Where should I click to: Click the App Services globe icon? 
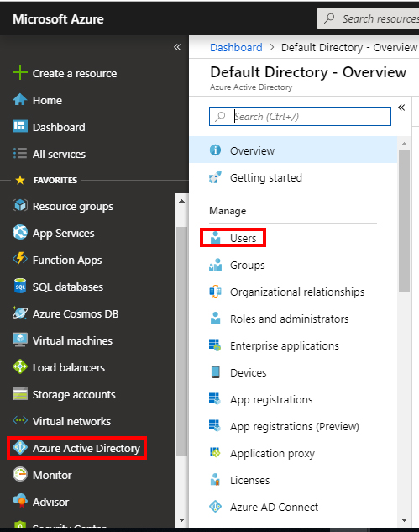(x=20, y=233)
